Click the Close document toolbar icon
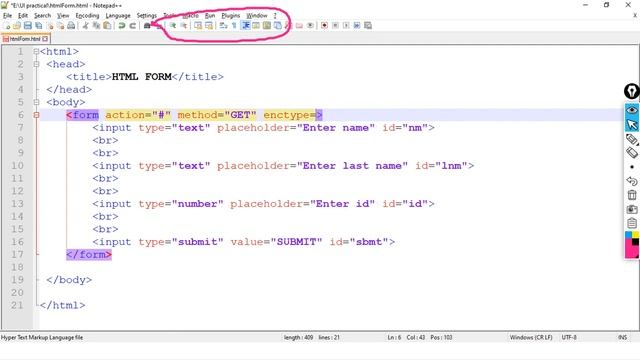640x360 pixels. pos(50,25)
